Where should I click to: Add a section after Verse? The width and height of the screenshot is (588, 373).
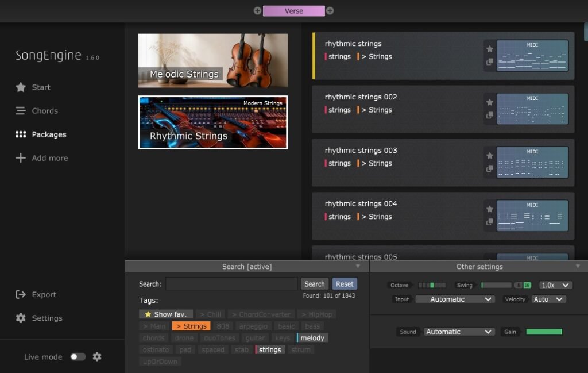[330, 11]
